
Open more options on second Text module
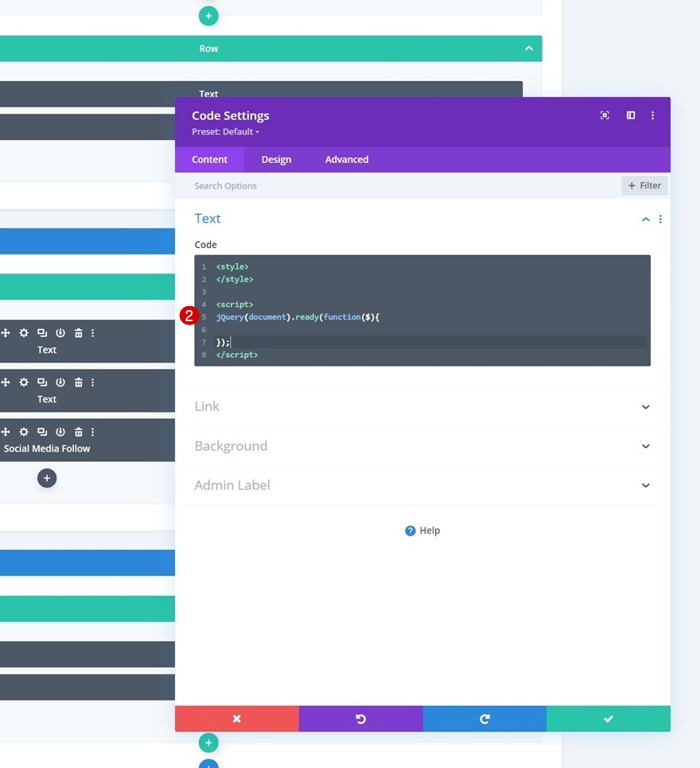point(92,382)
